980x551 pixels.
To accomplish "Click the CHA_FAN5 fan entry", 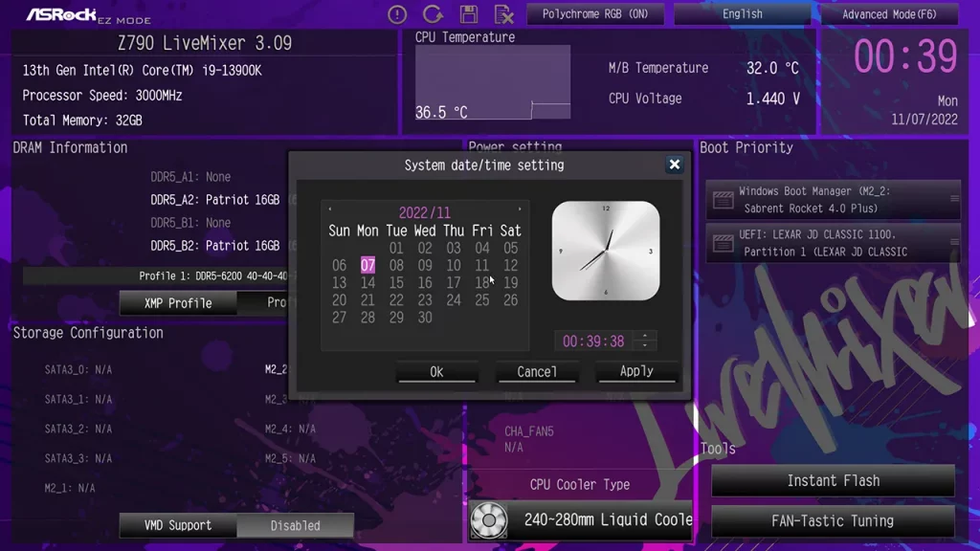I will 528,438.
